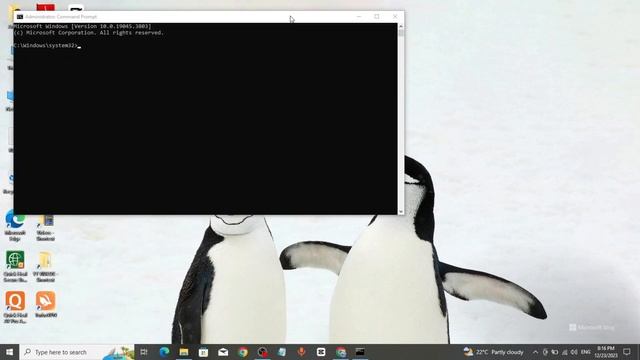Select the Videos shortcut on the desktop
The width and height of the screenshot is (640, 360).
(x=45, y=228)
